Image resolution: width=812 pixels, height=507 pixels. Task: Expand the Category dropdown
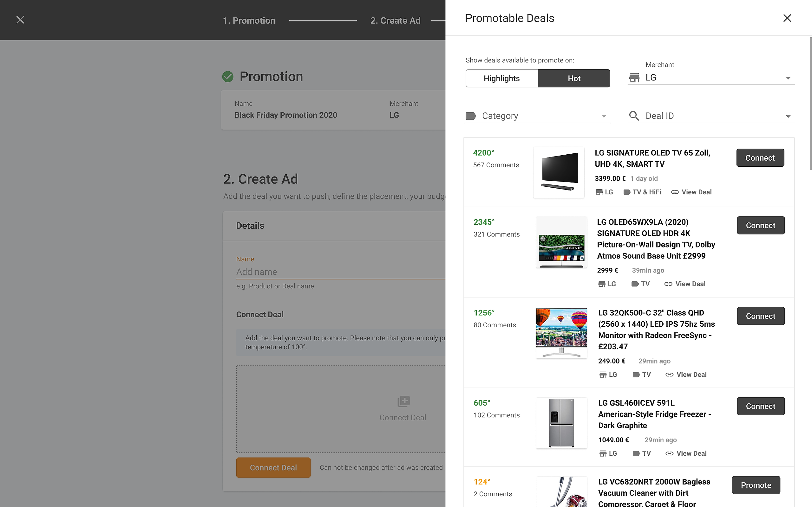pos(604,116)
